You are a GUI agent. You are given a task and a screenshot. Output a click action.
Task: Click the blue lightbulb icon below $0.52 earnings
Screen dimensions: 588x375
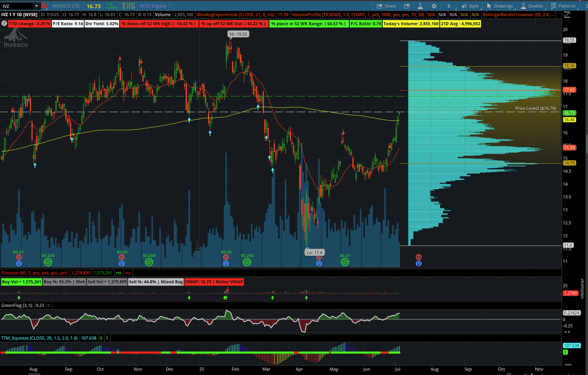point(225,263)
